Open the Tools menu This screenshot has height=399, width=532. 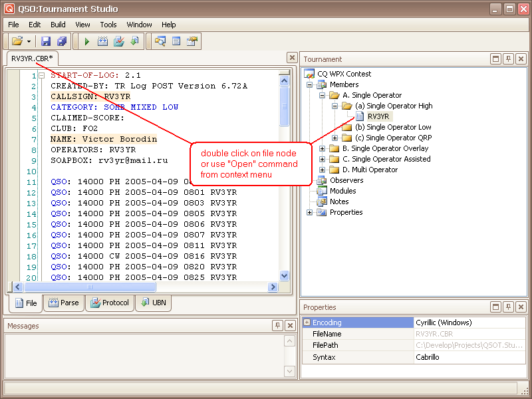[x=108, y=25]
